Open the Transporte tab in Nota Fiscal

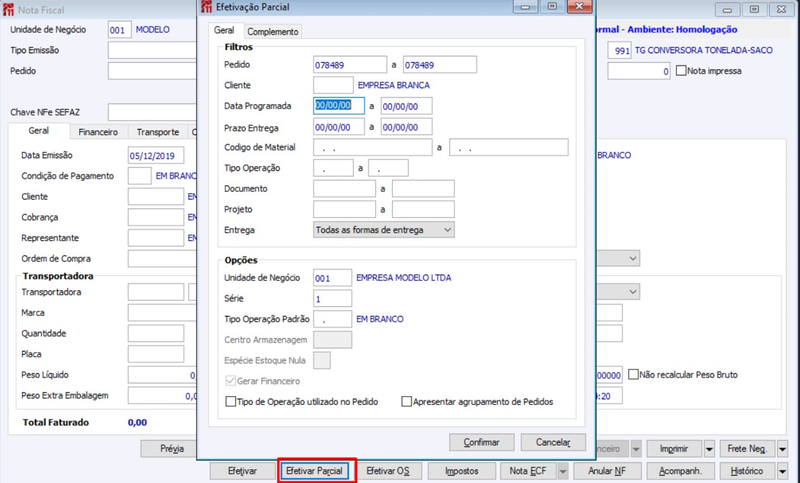coord(158,132)
